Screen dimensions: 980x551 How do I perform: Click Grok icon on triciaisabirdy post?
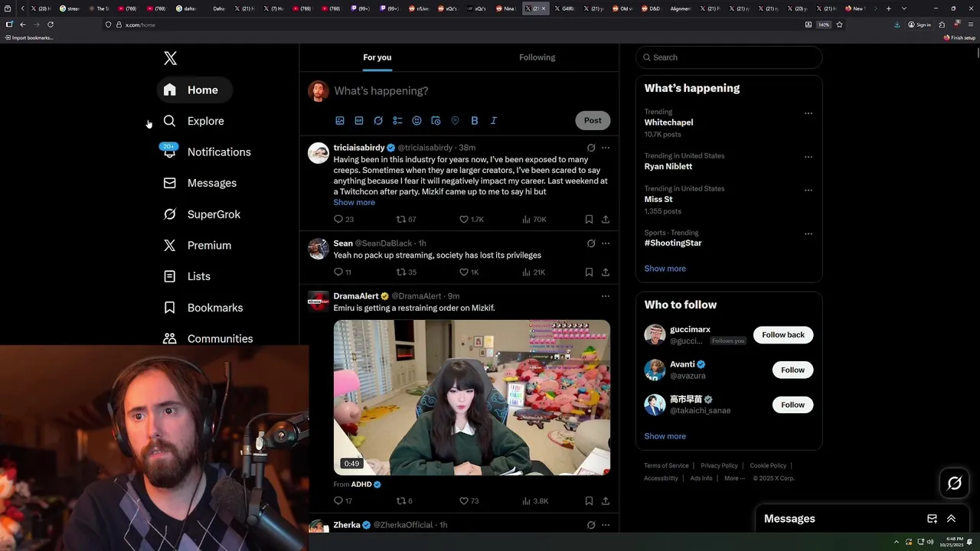click(591, 148)
